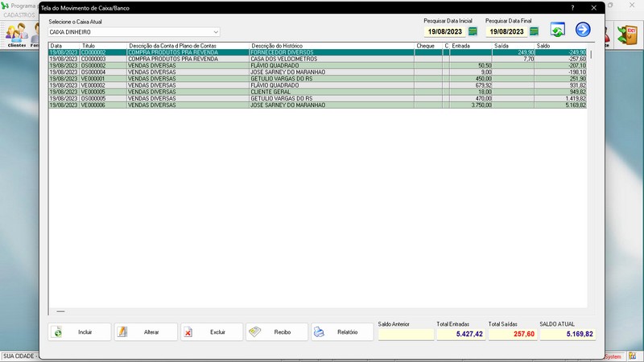Select row titled OS000005

point(317,98)
